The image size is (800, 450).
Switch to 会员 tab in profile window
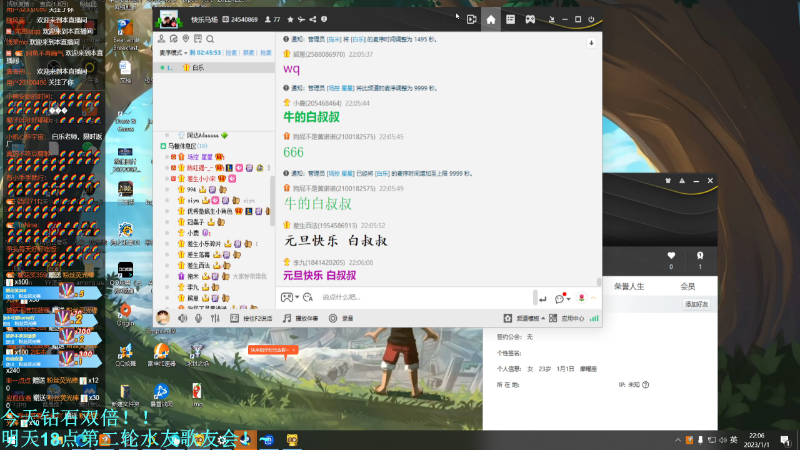687,287
